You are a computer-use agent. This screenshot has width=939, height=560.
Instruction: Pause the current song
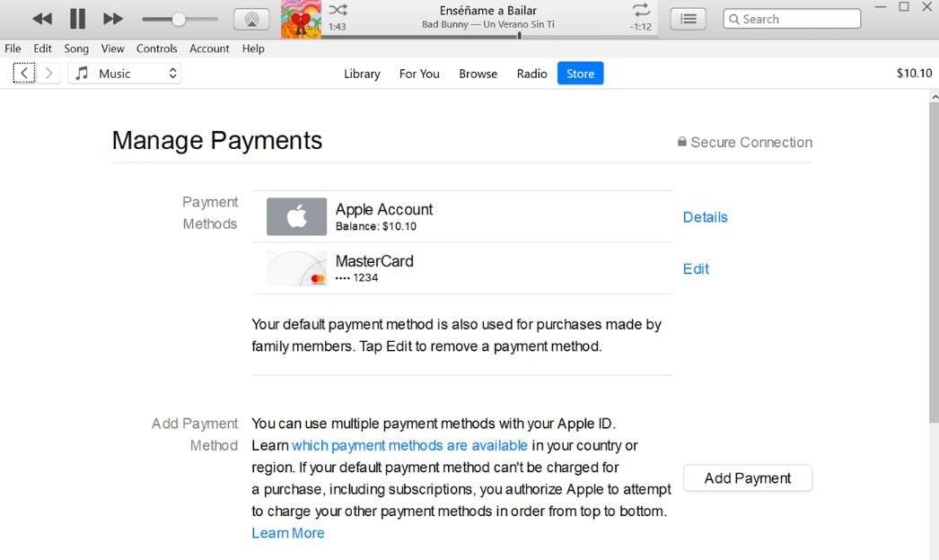point(77,19)
